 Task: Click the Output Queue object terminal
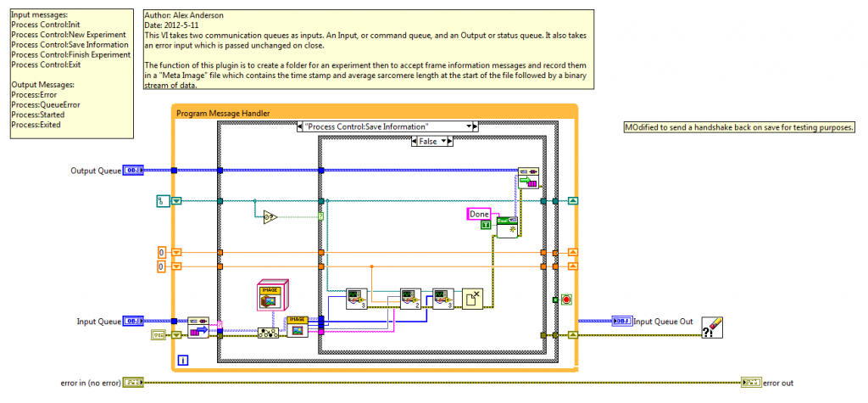click(133, 171)
